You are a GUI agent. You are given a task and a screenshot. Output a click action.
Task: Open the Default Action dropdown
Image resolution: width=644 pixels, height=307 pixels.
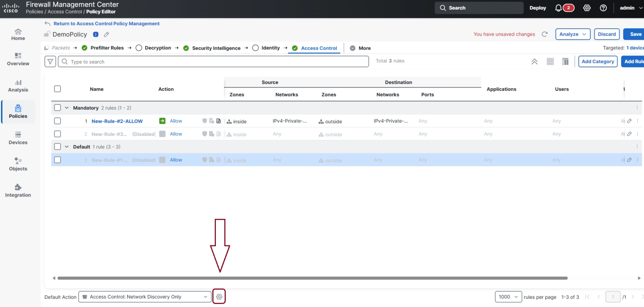point(145,297)
